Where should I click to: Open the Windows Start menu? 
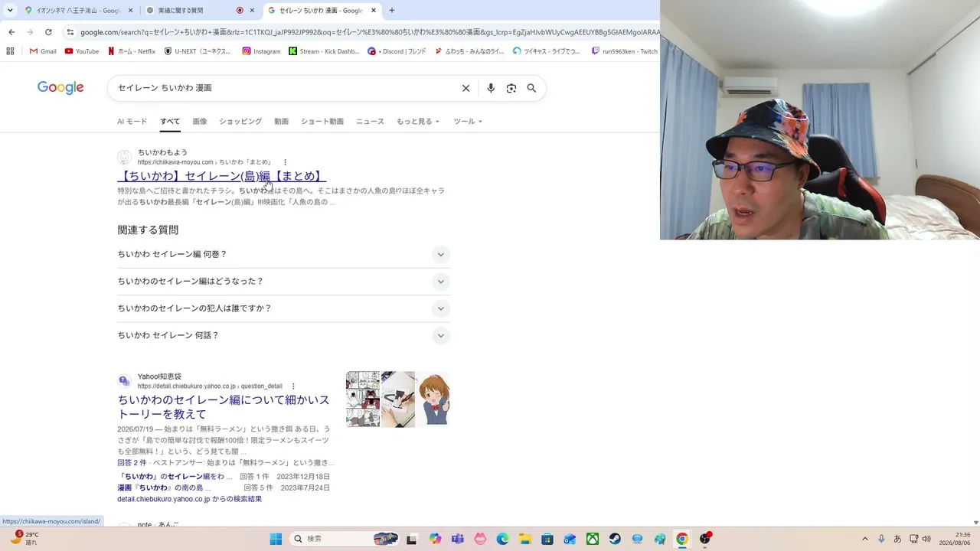pyautogui.click(x=276, y=539)
